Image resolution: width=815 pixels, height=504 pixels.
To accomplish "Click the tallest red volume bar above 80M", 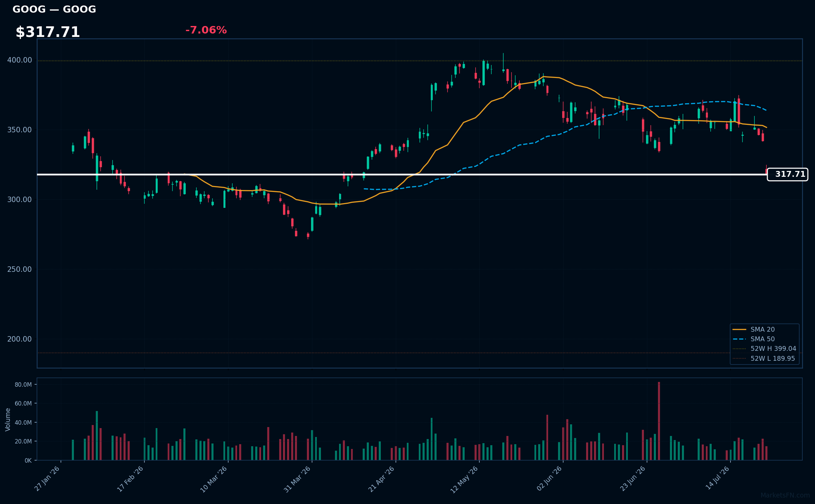I will pos(659,421).
